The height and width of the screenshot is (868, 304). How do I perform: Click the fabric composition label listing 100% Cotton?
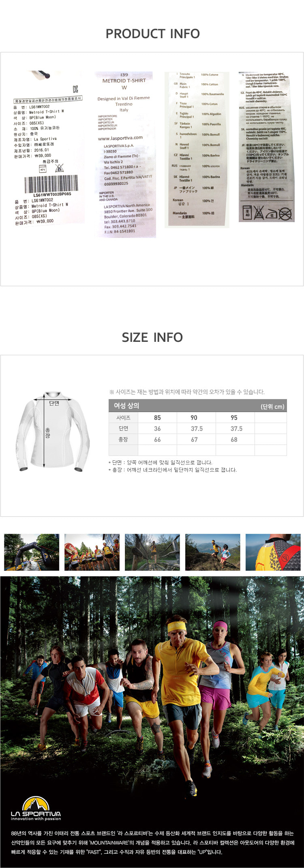197,149
